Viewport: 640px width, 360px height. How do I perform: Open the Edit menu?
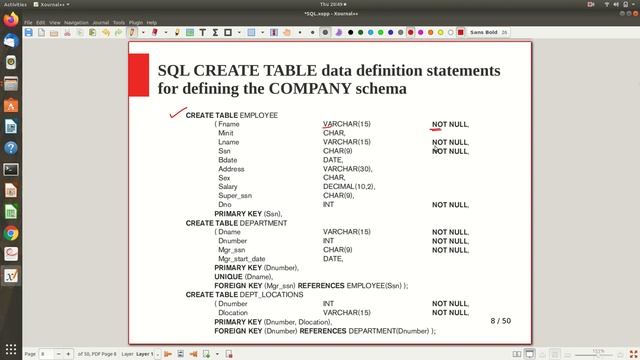click(x=40, y=22)
